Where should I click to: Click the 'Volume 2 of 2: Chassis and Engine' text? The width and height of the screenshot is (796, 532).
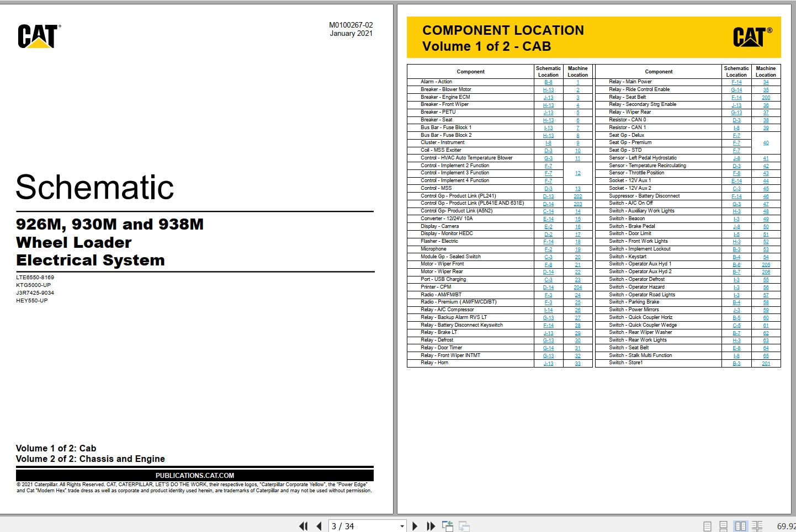tap(91, 459)
